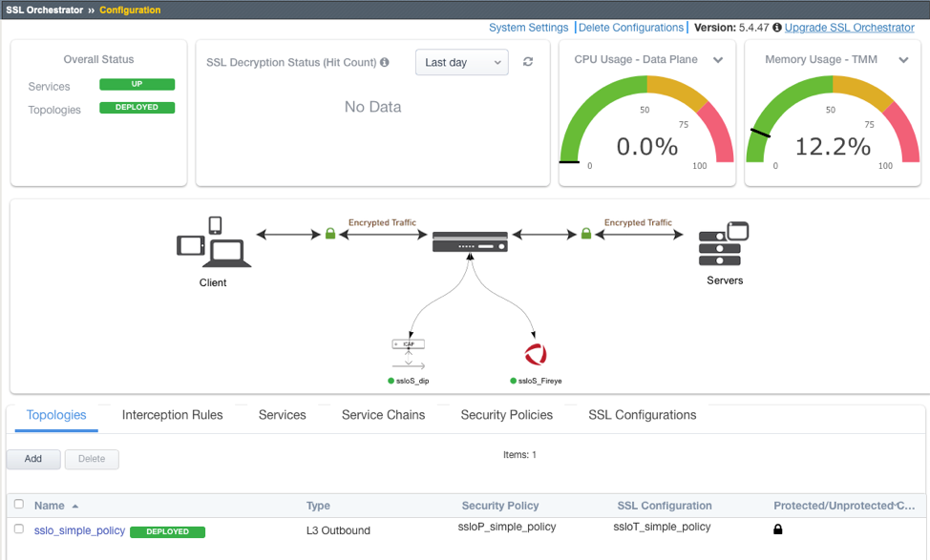Screen dimensions: 930x560
Task: Click the Topologies DEPLOYED status badge
Action: (137, 107)
